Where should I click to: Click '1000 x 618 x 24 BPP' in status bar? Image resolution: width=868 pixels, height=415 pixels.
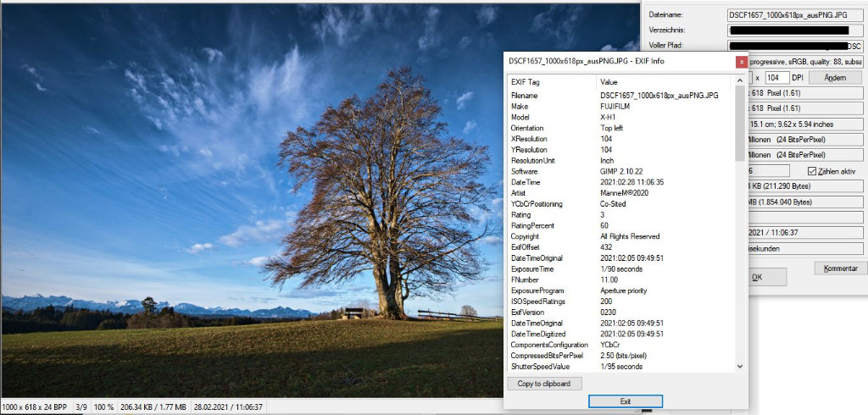(x=35, y=407)
